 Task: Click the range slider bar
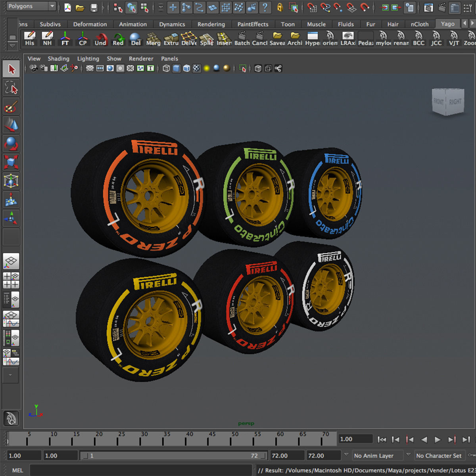(173, 456)
